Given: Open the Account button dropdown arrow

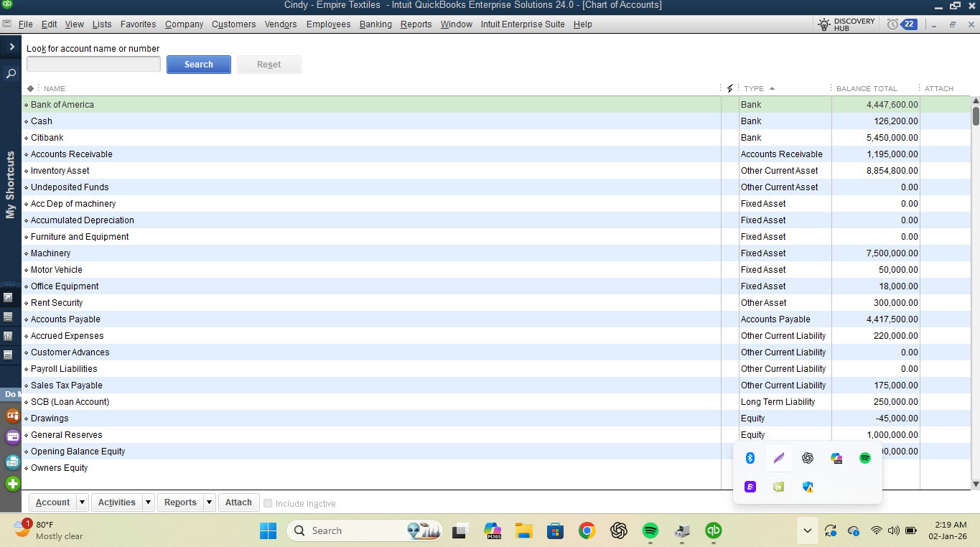Looking at the screenshot, I should tap(82, 502).
